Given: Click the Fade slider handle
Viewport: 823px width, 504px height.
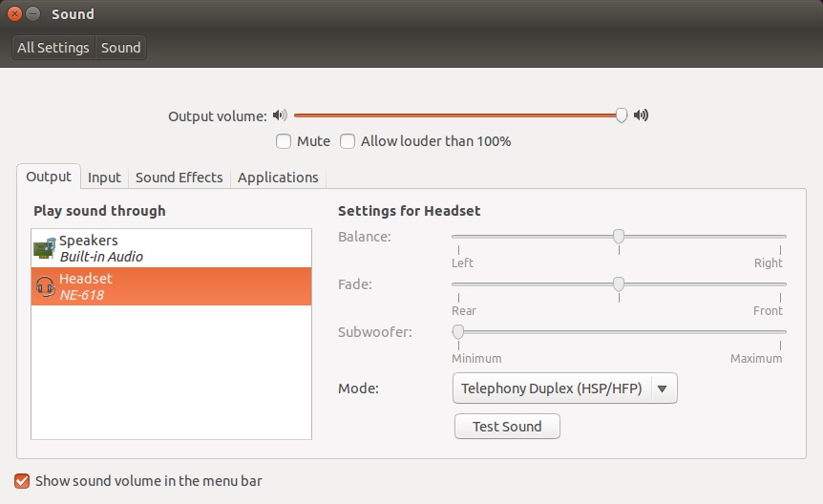Looking at the screenshot, I should [x=619, y=283].
